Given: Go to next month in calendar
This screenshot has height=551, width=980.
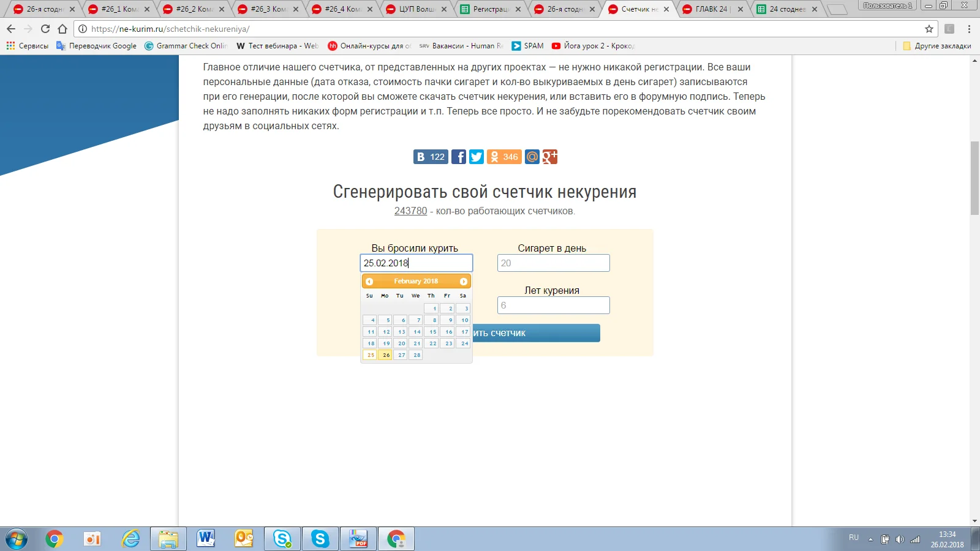Looking at the screenshot, I should [464, 282].
